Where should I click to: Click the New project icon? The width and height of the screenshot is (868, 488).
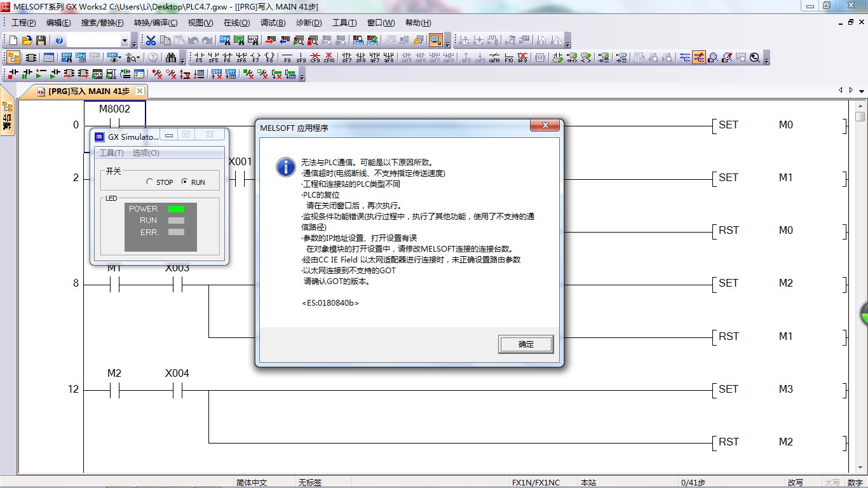click(x=13, y=41)
